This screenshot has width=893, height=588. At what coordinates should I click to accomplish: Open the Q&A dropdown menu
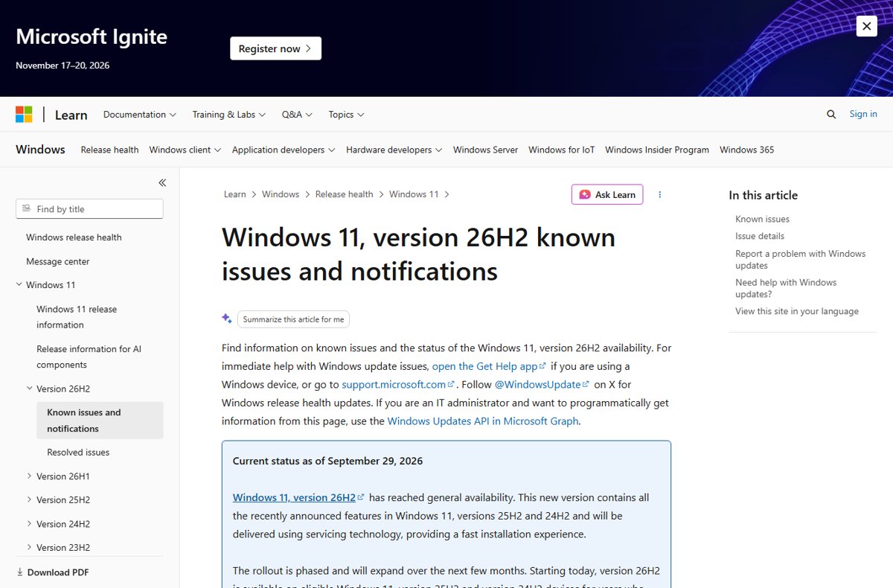[x=297, y=115]
